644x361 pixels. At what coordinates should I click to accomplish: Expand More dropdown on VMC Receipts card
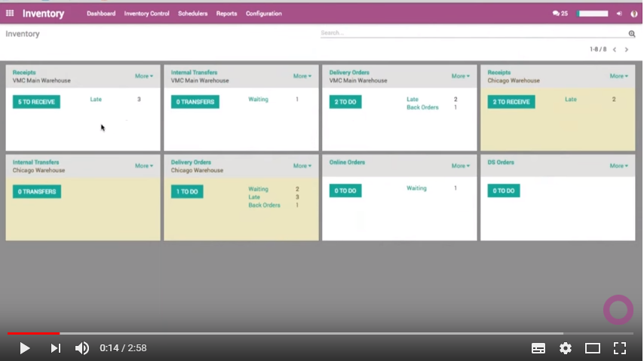143,76
